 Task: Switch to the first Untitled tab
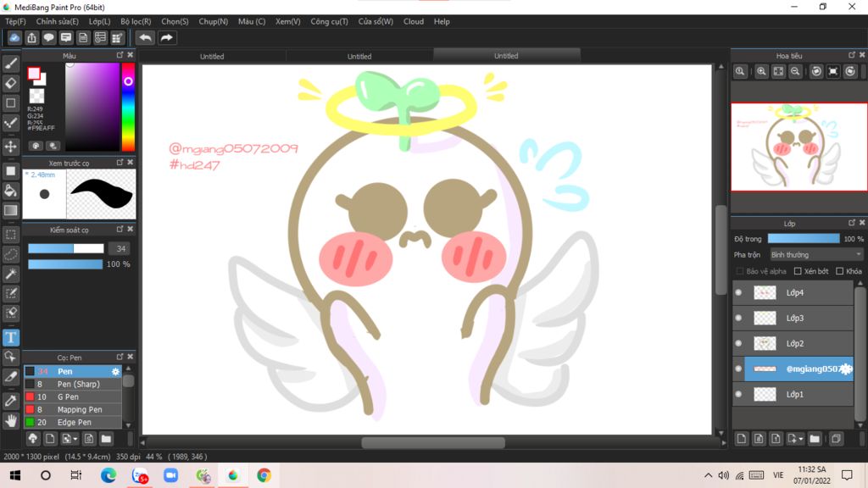click(x=212, y=57)
